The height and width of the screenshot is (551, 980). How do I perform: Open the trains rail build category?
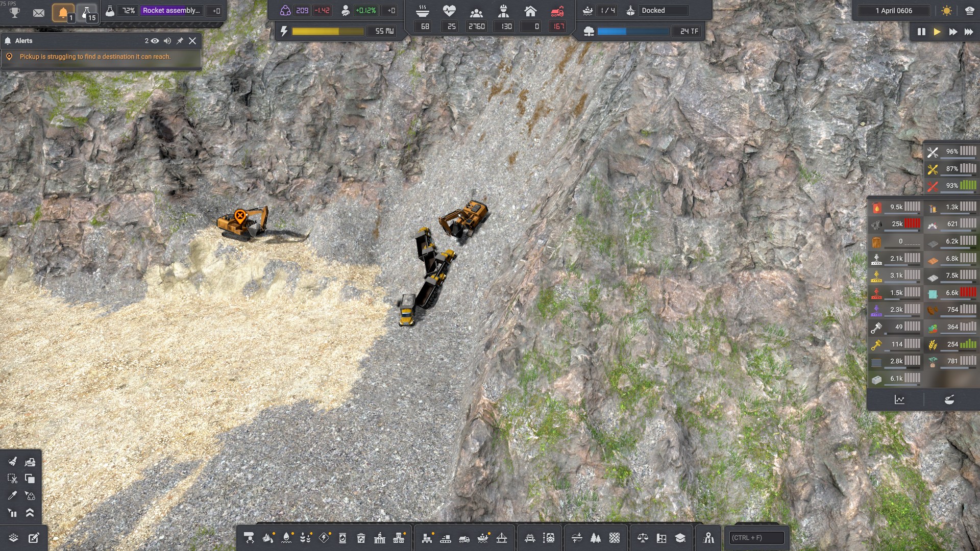pos(530,538)
